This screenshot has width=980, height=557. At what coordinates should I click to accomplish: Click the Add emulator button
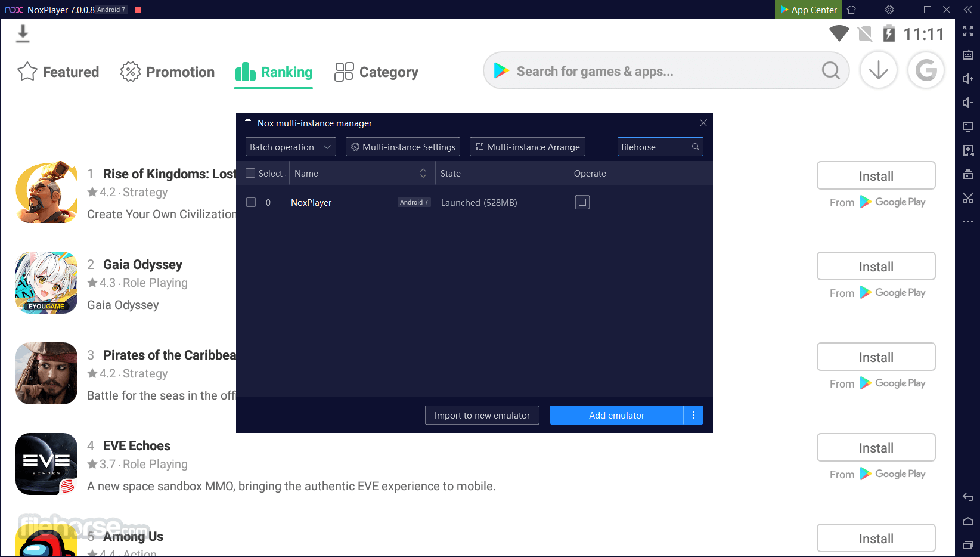click(616, 415)
